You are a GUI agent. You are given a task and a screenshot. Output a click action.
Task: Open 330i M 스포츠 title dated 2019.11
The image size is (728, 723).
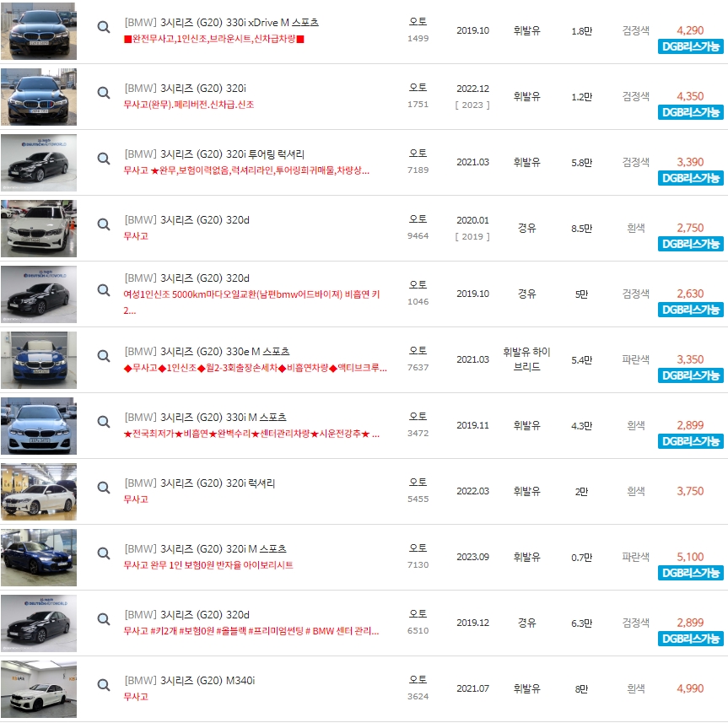tap(206, 418)
